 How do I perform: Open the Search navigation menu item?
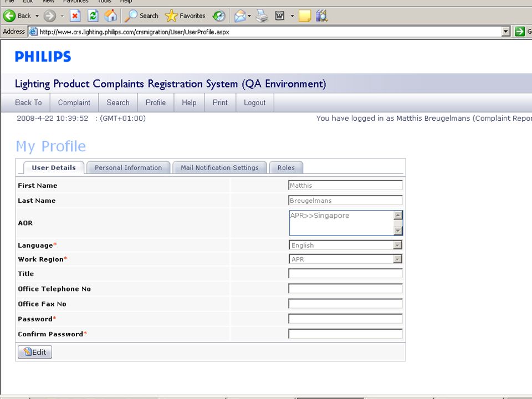pyautogui.click(x=118, y=103)
